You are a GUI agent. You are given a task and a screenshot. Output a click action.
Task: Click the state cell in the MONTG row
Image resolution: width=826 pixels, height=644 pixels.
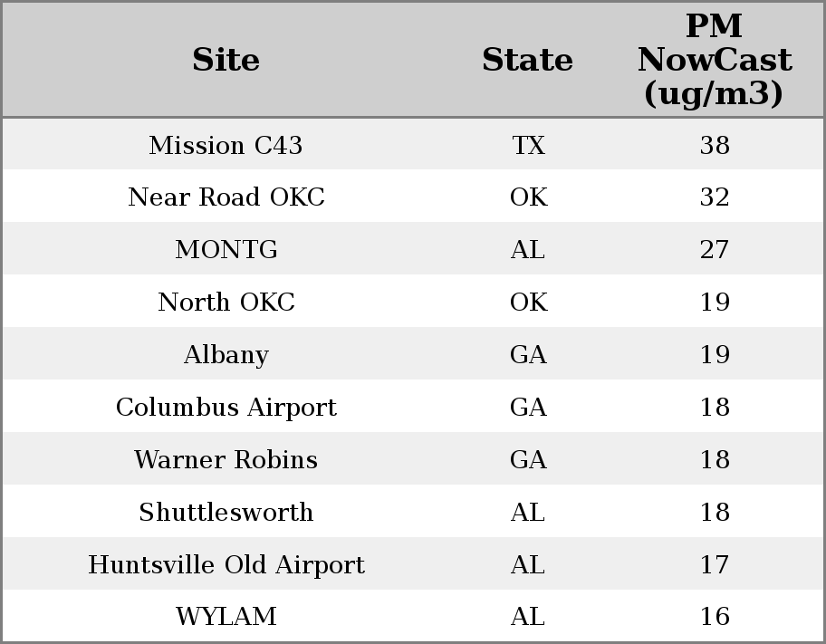click(x=528, y=250)
